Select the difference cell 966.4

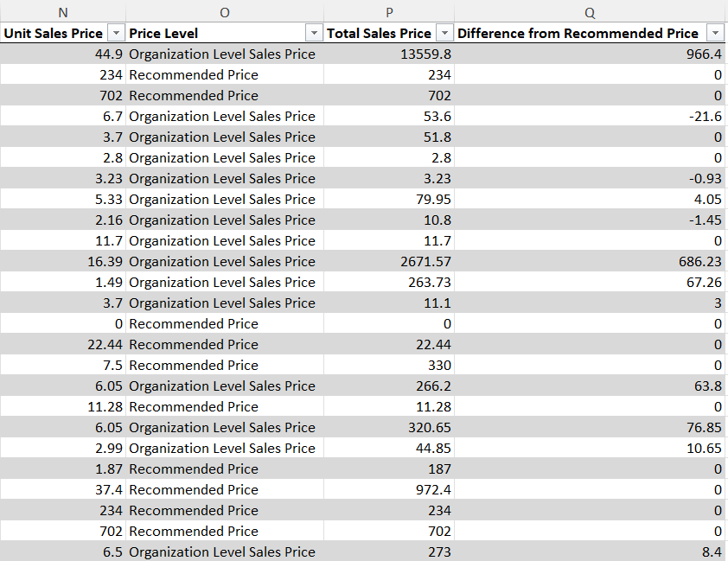point(590,54)
